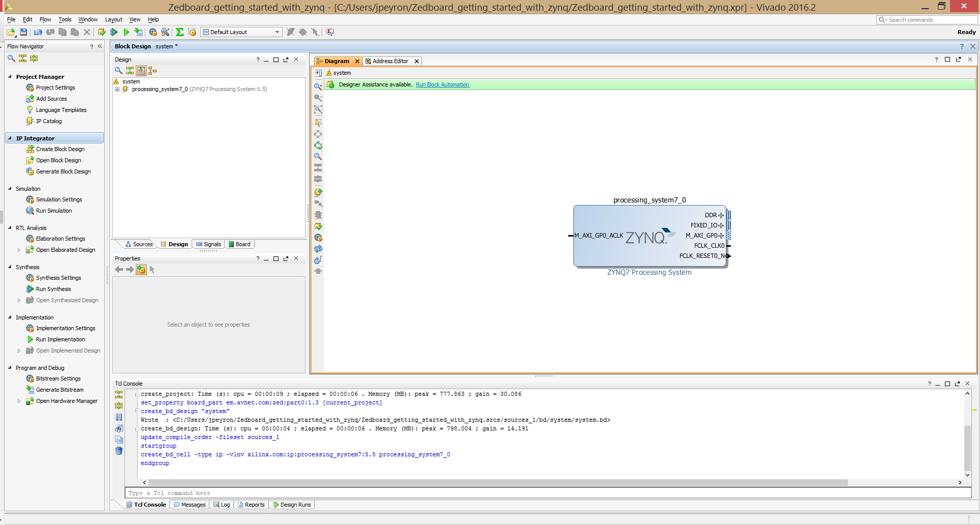
Task: Toggle the highlighted auto-fit selection button in Design panel
Action: (x=141, y=71)
